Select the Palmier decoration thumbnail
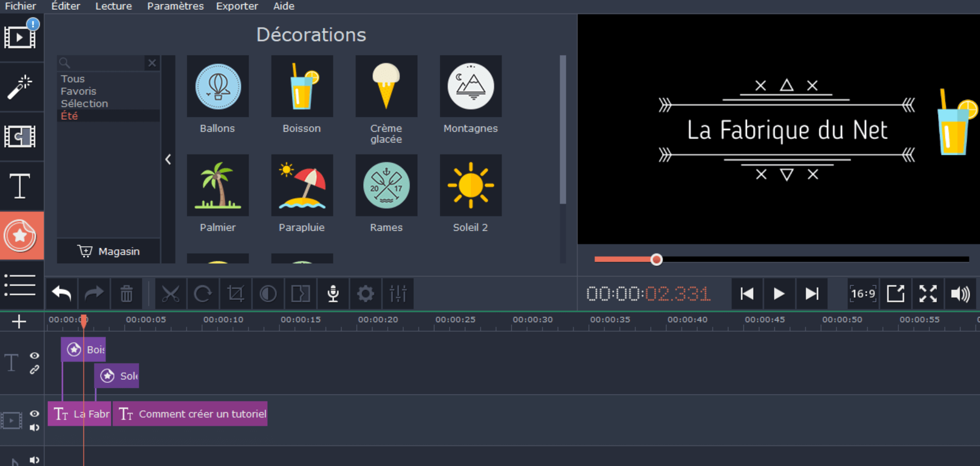Screen dimensions: 980x466 tap(218, 186)
